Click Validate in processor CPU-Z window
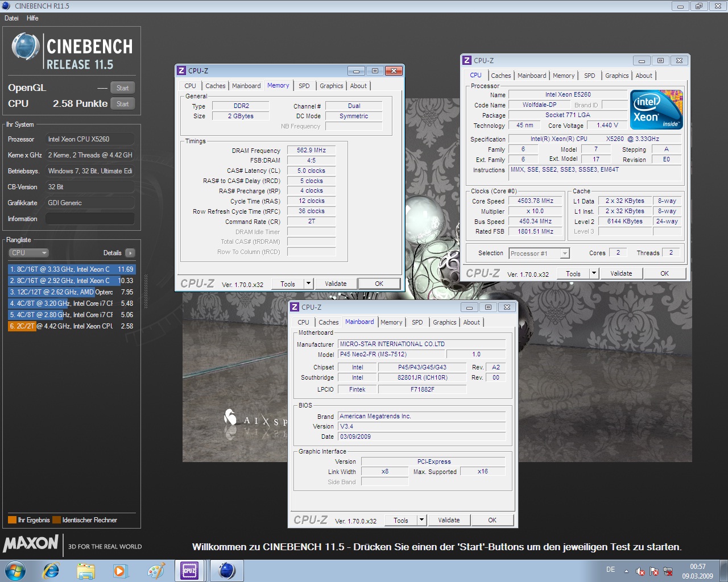The image size is (728, 582). [x=621, y=273]
